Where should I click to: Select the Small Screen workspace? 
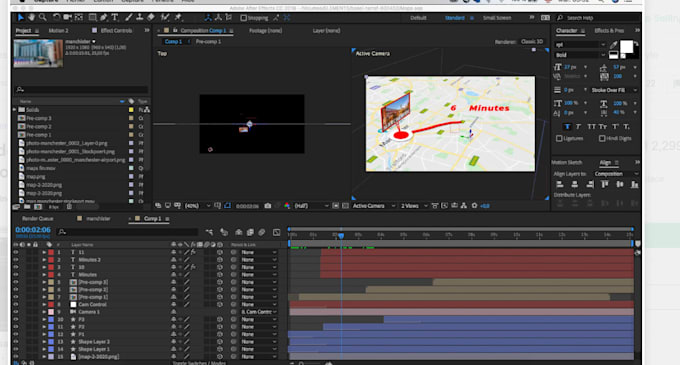[x=497, y=18]
